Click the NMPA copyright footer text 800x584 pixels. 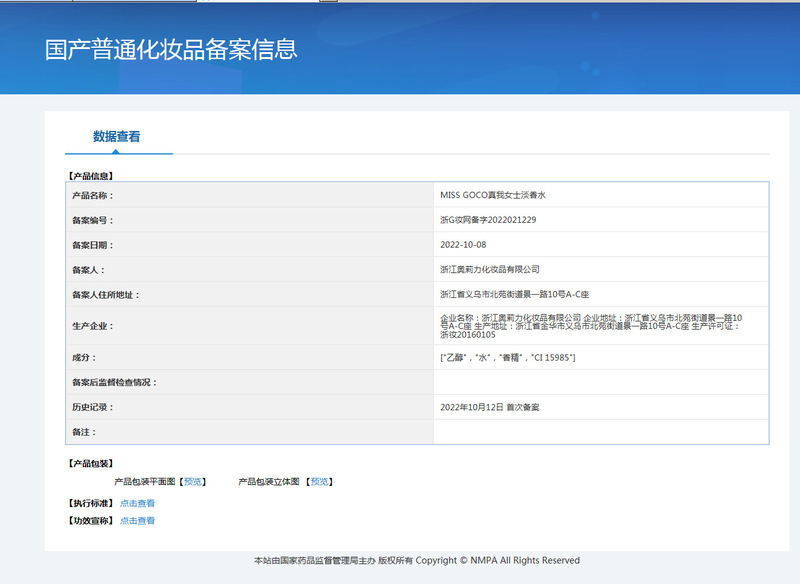tap(417, 561)
